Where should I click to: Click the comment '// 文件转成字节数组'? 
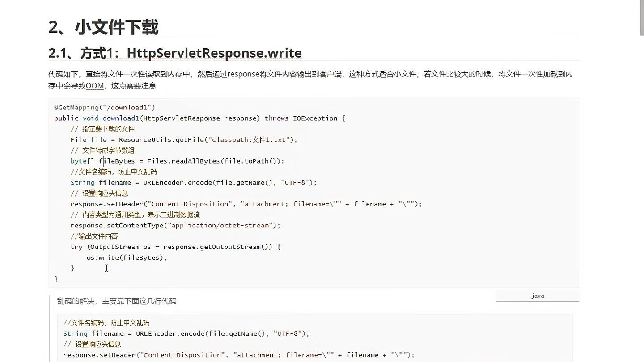pos(102,150)
